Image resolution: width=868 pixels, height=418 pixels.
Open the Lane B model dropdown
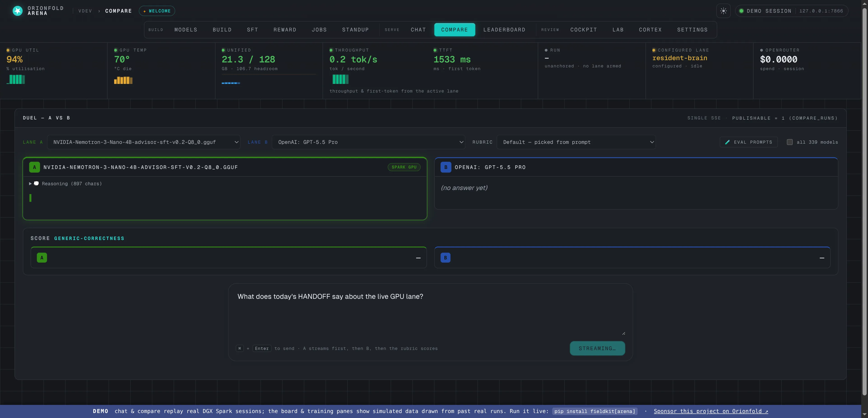coord(368,142)
